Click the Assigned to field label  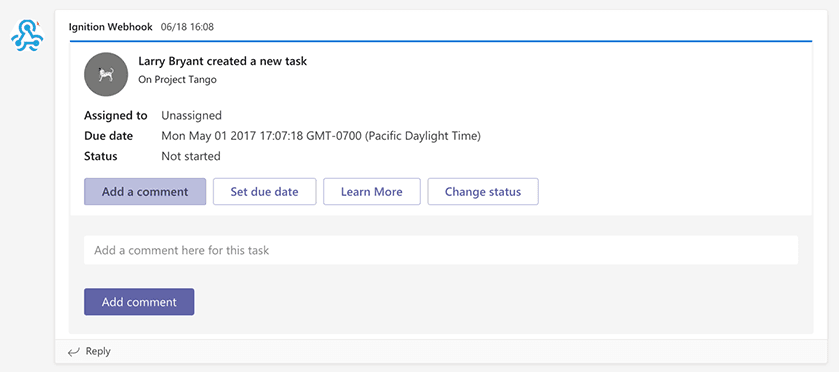tap(116, 115)
